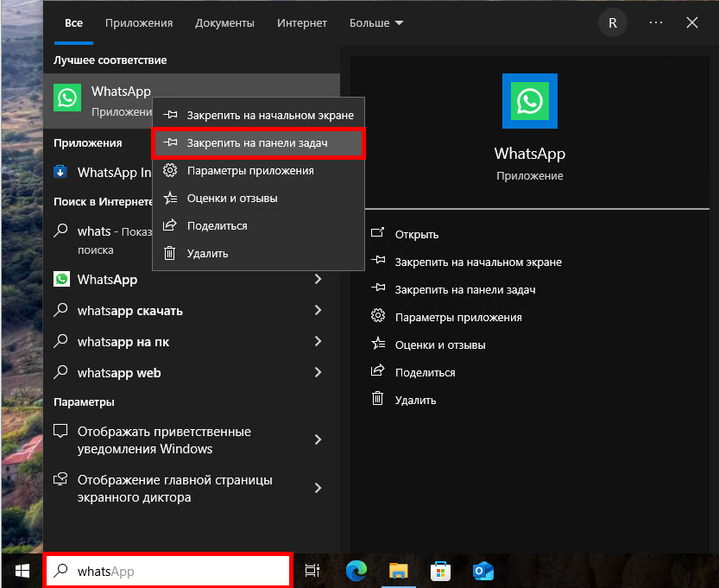Click the Task View icon
The image size is (719, 588).
pos(312,571)
